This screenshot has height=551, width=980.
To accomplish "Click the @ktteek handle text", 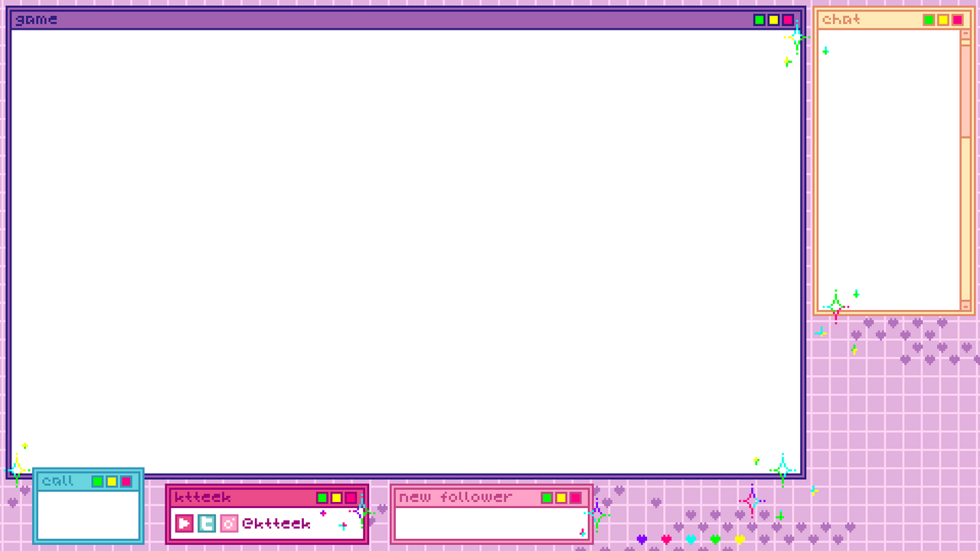I will [x=276, y=523].
